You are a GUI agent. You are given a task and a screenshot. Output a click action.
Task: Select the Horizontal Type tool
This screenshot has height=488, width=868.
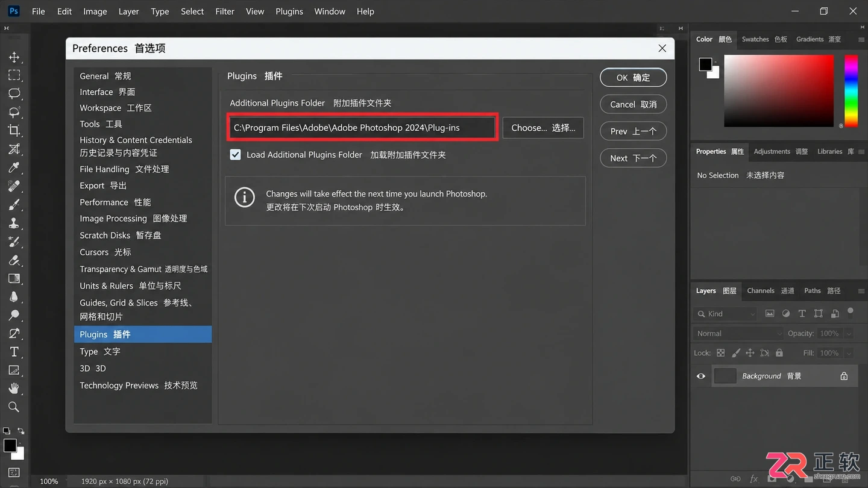pos(14,352)
